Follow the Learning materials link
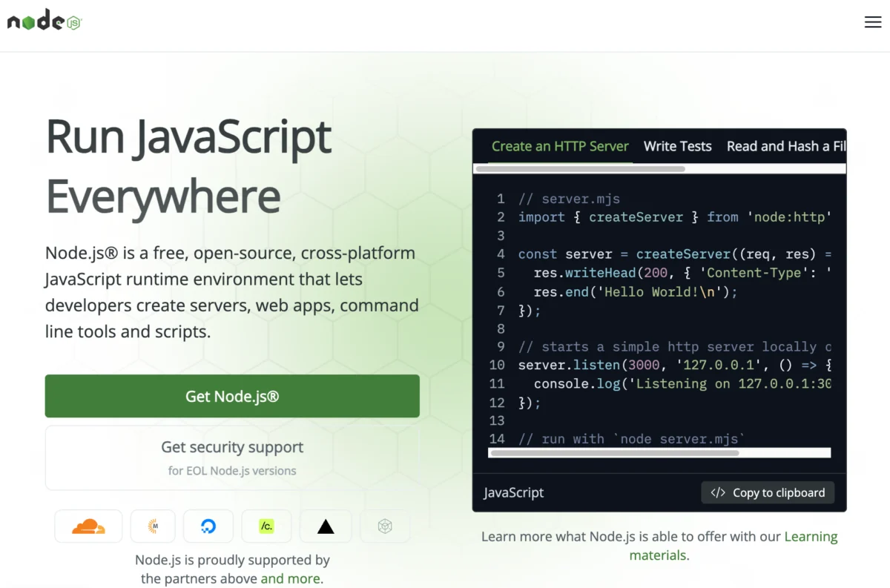The image size is (890, 588). pyautogui.click(x=734, y=545)
